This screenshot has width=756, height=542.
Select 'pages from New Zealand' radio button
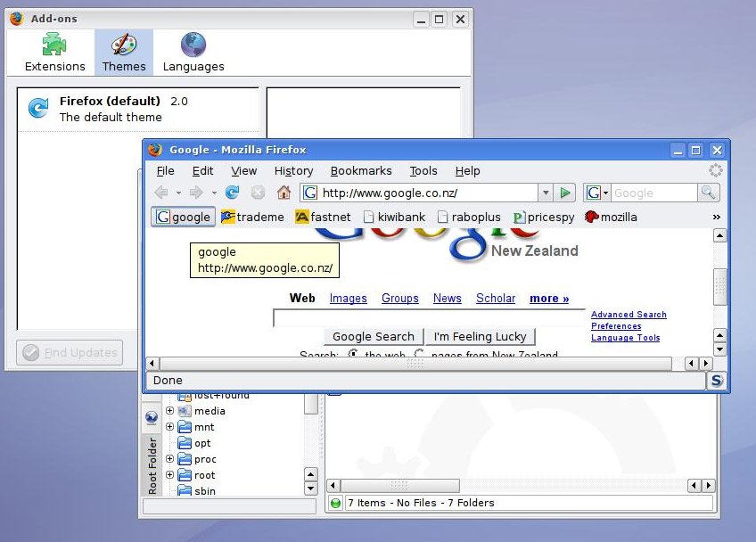click(x=419, y=355)
